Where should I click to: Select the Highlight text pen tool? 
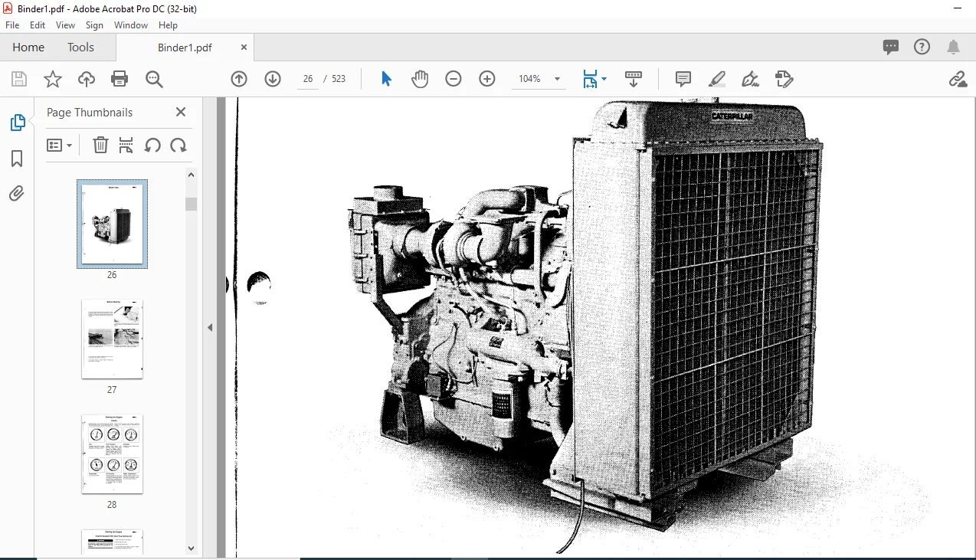(x=717, y=79)
